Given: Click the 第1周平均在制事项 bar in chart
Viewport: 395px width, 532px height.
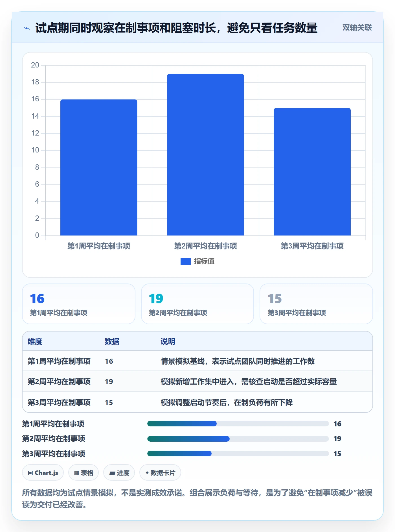Looking at the screenshot, I should pyautogui.click(x=99, y=167).
